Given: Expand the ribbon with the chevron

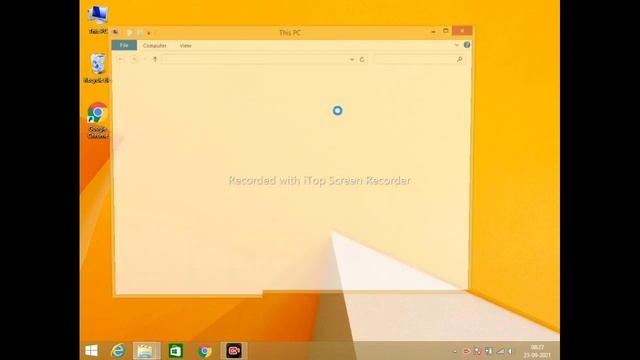Looking at the screenshot, I should [457, 45].
